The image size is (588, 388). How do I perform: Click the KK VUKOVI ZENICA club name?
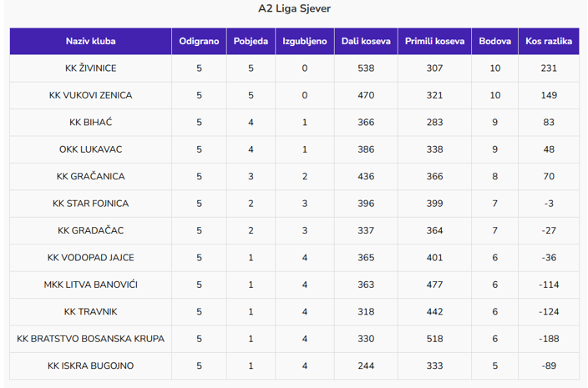(x=90, y=95)
